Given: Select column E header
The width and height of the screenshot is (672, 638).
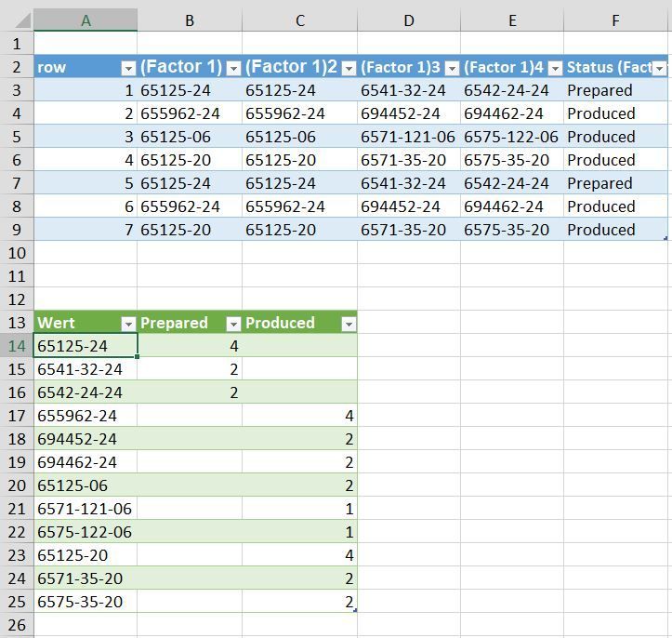Looking at the screenshot, I should pos(512,20).
